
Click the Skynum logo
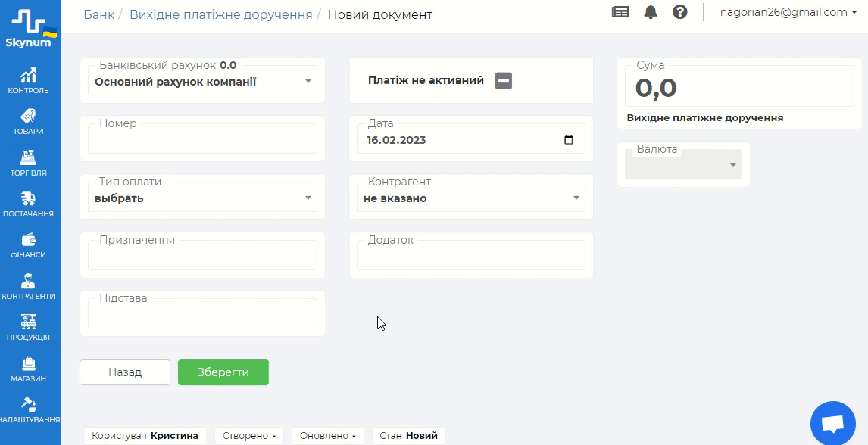pyautogui.click(x=30, y=28)
